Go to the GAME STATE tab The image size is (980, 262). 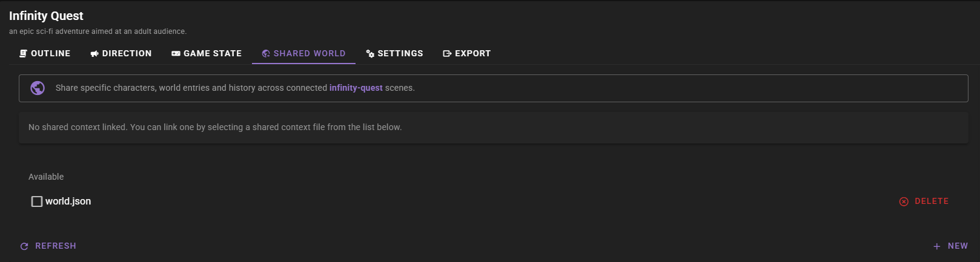click(213, 54)
